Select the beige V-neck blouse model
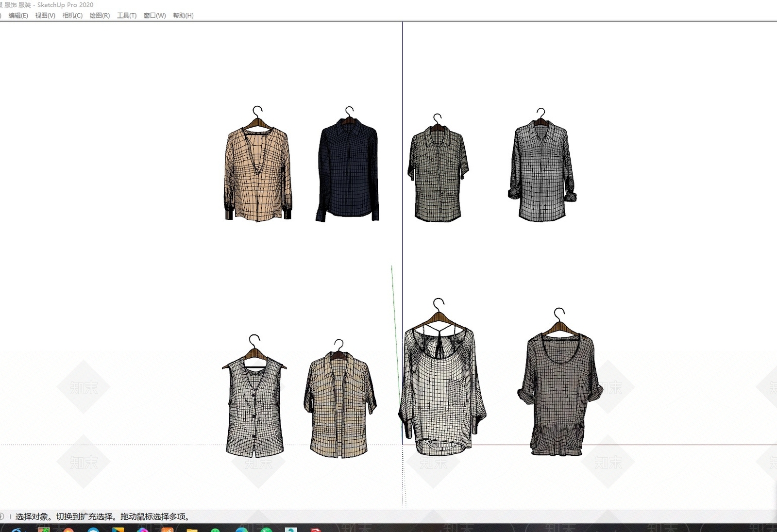 [x=258, y=165]
